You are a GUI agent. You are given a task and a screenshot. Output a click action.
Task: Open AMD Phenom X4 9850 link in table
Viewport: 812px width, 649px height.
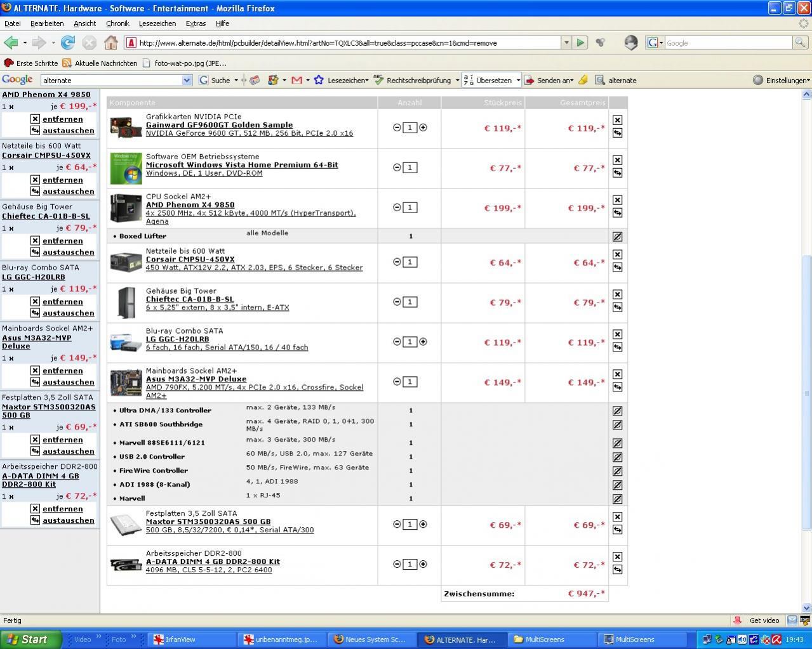click(x=190, y=205)
